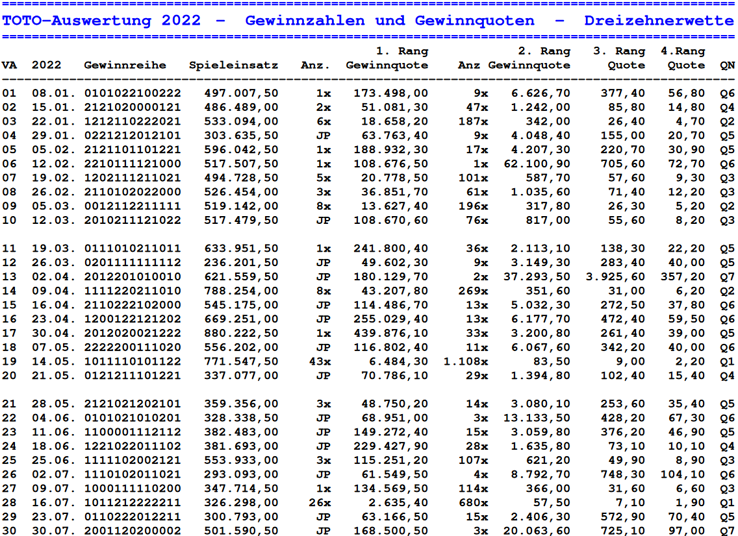Click date '05.02.' in row 05
The height and width of the screenshot is (536, 738).
(54, 150)
